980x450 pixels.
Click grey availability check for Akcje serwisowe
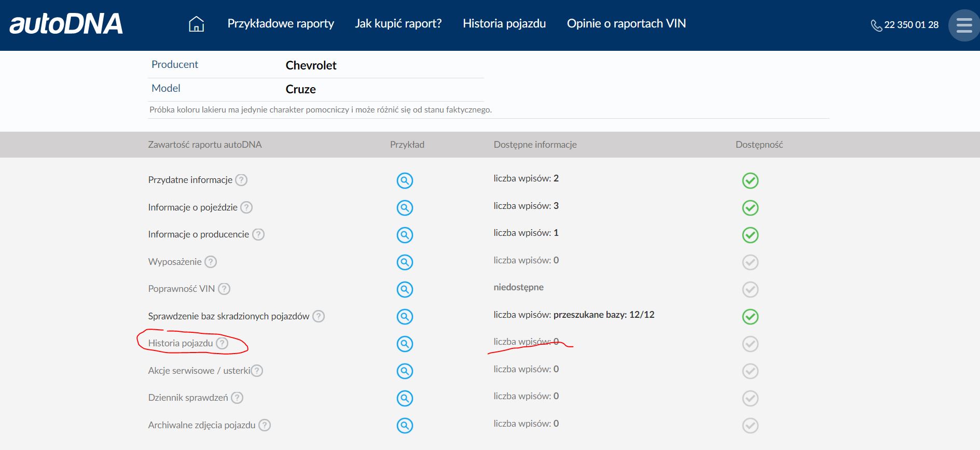click(750, 371)
